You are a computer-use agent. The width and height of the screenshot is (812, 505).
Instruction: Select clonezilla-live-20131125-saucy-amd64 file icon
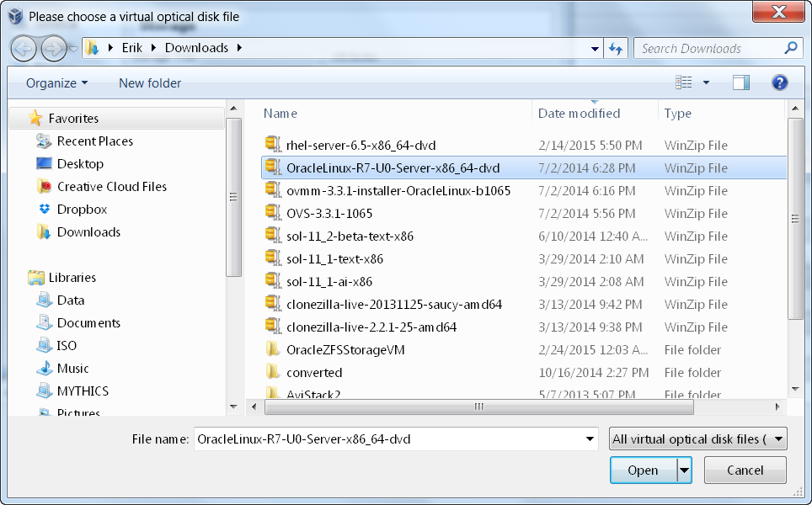[272, 303]
